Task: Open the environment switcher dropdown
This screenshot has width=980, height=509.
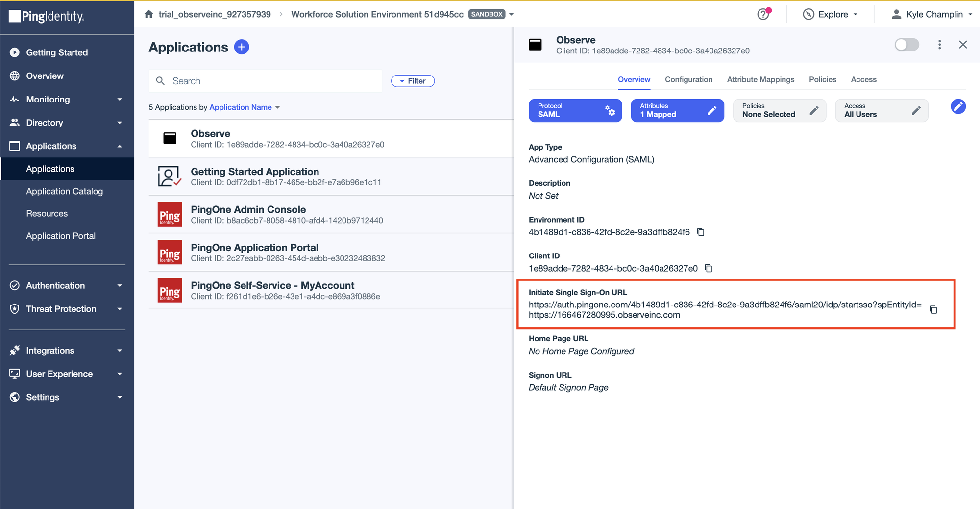Action: pos(512,14)
